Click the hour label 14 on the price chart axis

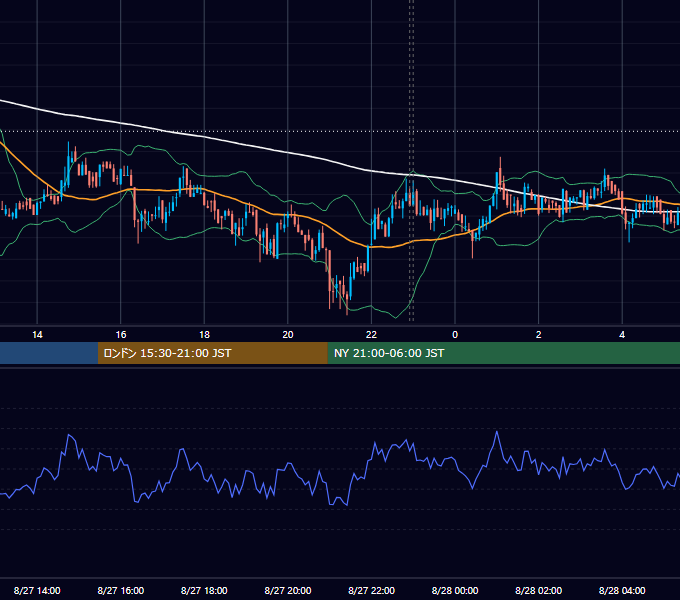click(37, 335)
